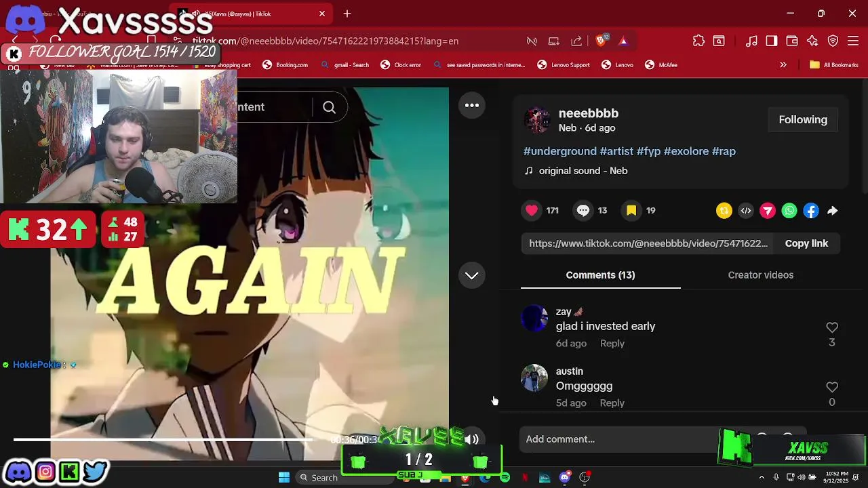Click the Copy link button
Screen dimensions: 868x488
tap(806, 243)
